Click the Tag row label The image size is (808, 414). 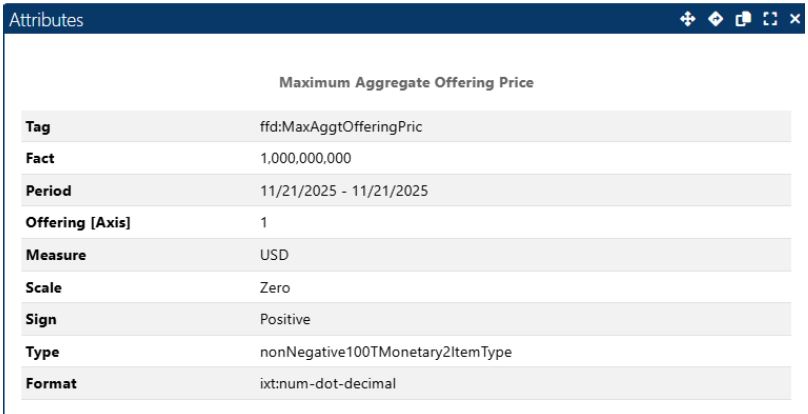point(38,127)
